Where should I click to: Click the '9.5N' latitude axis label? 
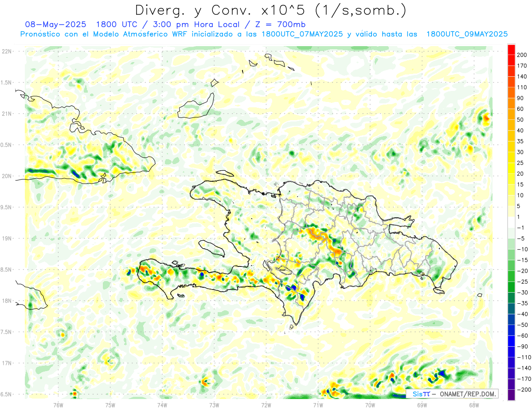6,207
